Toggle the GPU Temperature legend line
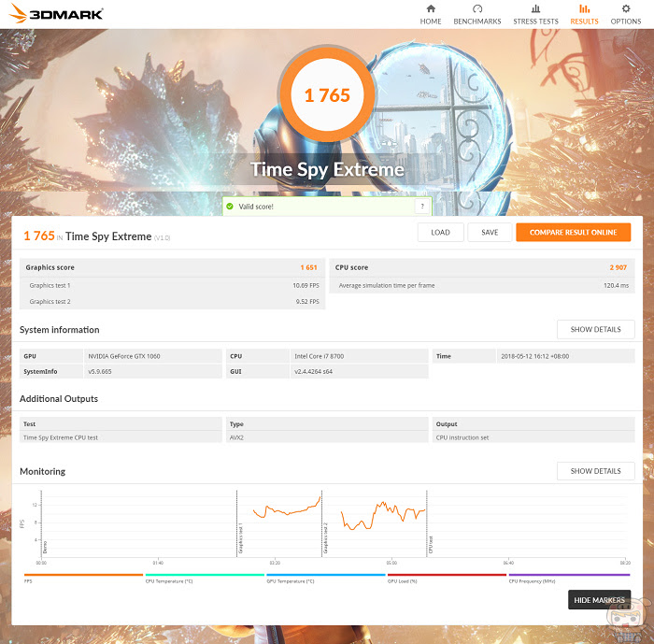654x644 pixels. click(326, 575)
